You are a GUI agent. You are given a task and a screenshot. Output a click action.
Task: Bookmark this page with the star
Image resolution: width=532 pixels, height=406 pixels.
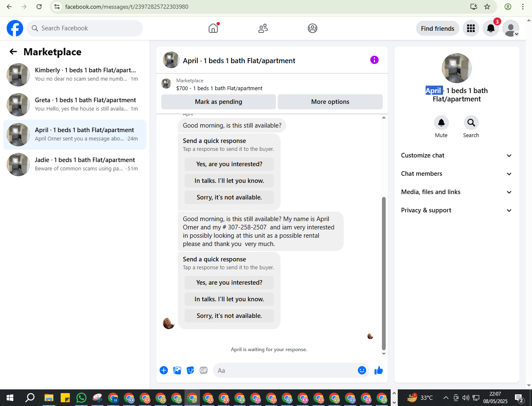tap(487, 7)
